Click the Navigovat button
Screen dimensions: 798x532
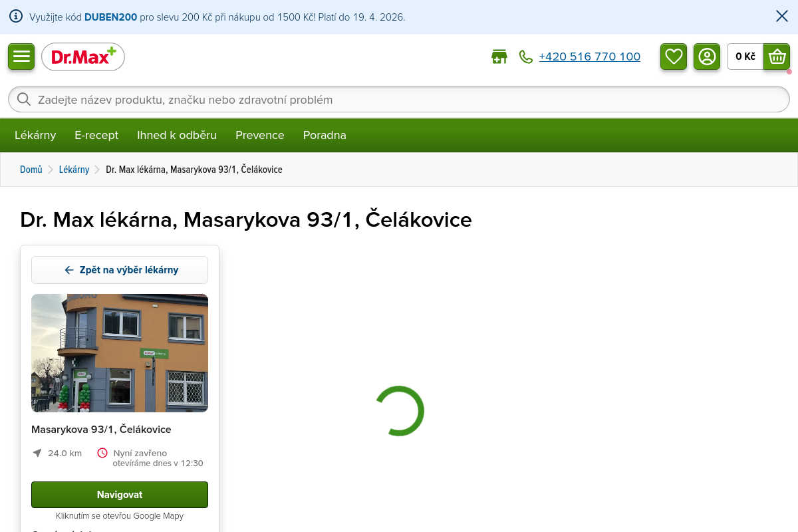120,495
